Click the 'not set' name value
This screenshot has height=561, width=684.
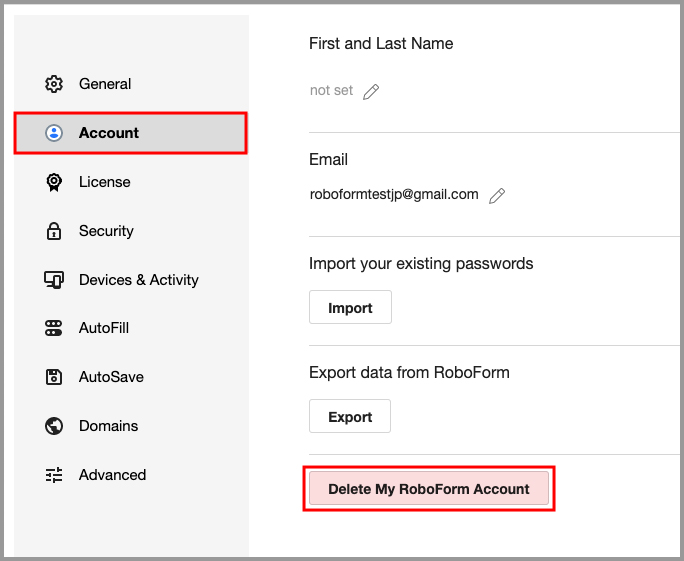(331, 90)
